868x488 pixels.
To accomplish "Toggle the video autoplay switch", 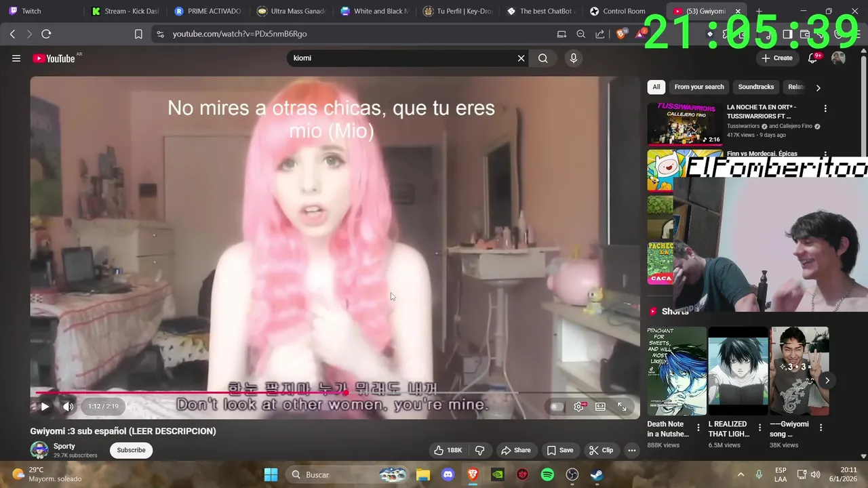I will [x=557, y=407].
